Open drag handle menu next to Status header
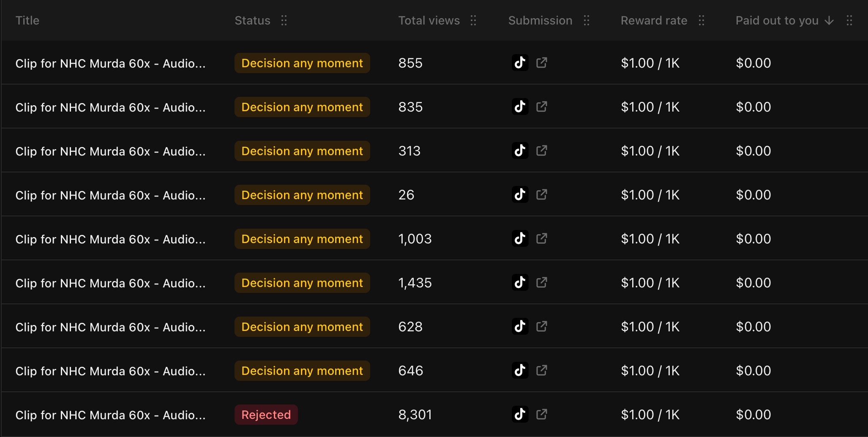This screenshot has height=437, width=868. tap(284, 20)
